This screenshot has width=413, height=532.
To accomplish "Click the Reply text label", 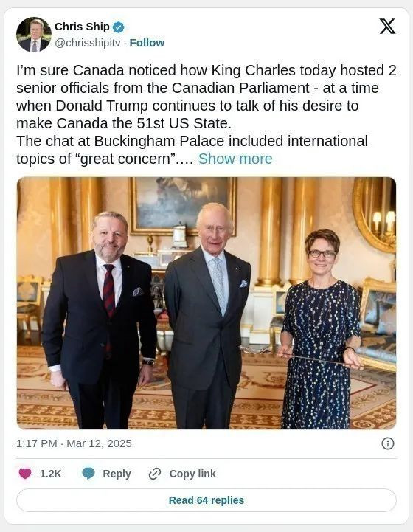I will [117, 474].
